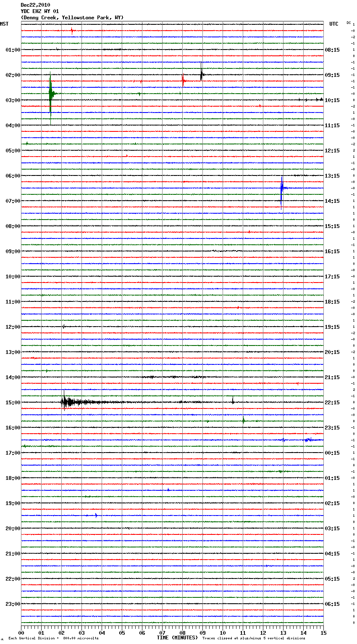Click the "00" minute tick label on x-axis
The image size is (357, 644).
[21, 633]
